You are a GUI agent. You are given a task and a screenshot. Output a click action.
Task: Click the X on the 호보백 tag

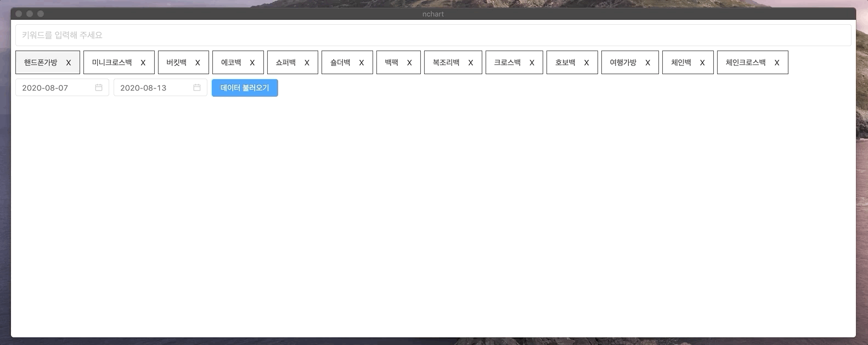587,63
